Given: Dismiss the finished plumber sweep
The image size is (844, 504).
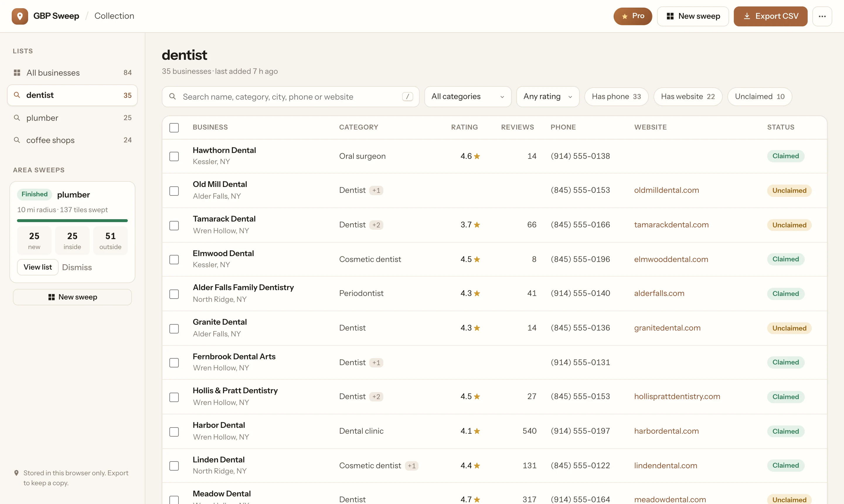Looking at the screenshot, I should coord(77,267).
